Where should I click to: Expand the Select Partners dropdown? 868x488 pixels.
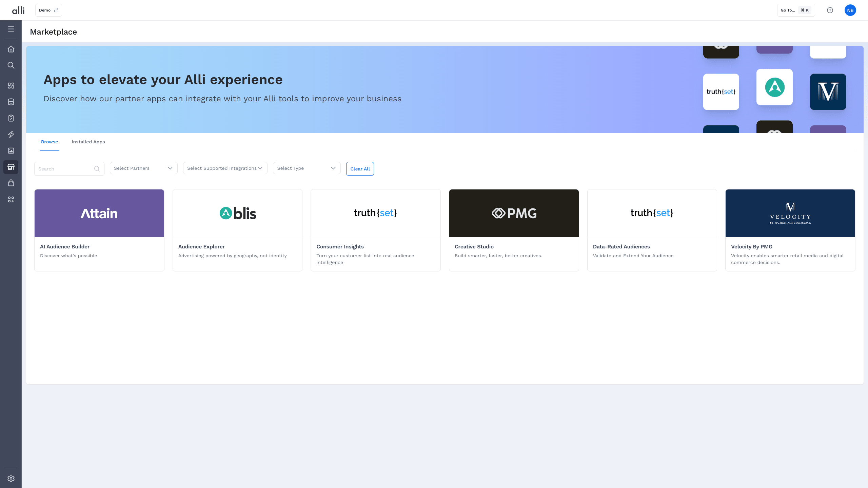coord(144,168)
